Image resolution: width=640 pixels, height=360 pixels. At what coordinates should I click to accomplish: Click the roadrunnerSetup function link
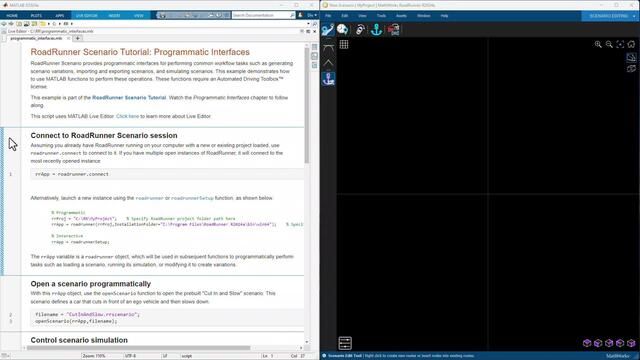pyautogui.click(x=192, y=198)
